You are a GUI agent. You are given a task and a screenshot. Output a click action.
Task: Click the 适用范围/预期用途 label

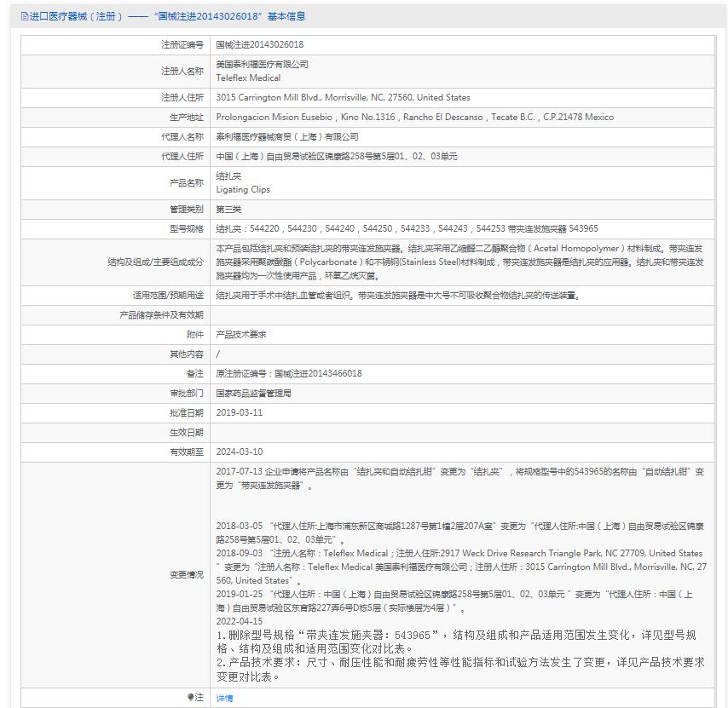168,296
